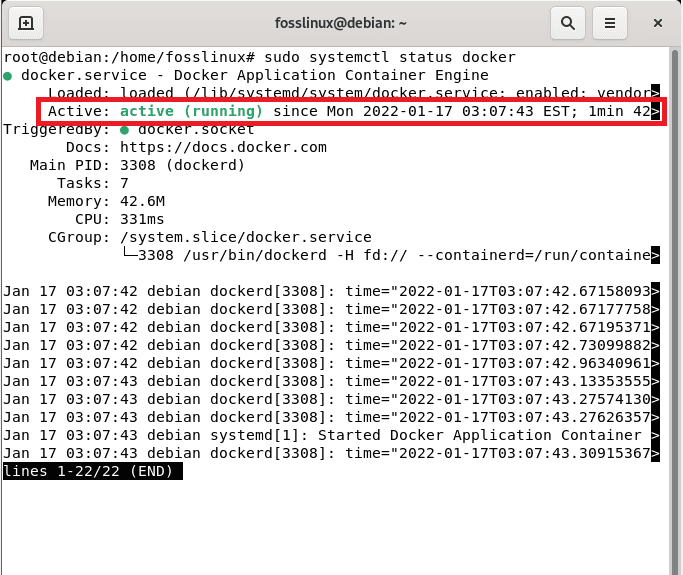The height and width of the screenshot is (575, 683).
Task: Click the systemd Started Docker Application Container line
Action: [x=331, y=435]
